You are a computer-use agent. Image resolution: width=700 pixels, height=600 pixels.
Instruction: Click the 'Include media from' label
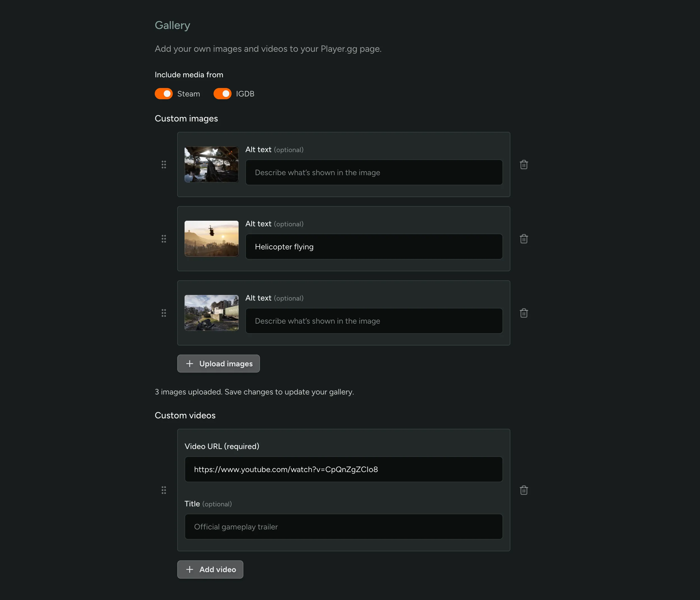(189, 75)
